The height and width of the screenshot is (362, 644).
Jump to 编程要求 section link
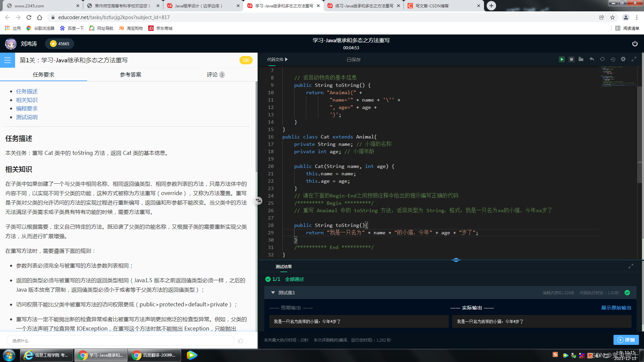(x=27, y=108)
